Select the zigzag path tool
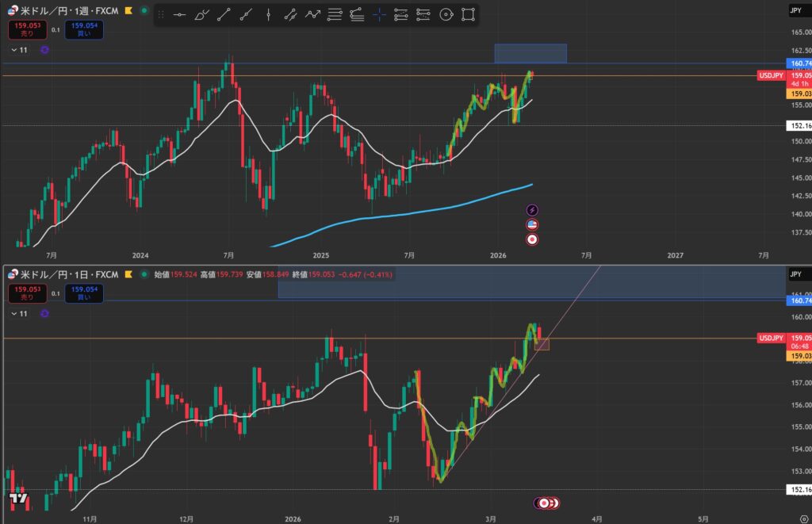 [x=313, y=14]
